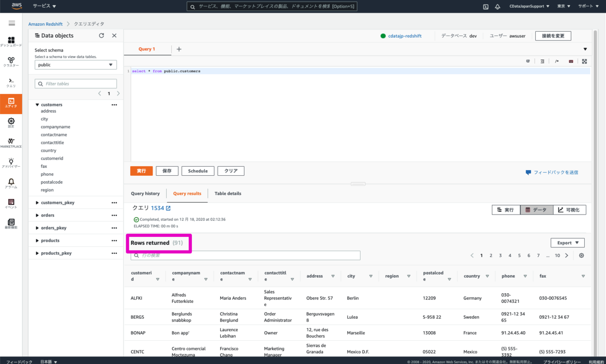
Task: Open the Services dropdown in top bar
Action: point(44,7)
